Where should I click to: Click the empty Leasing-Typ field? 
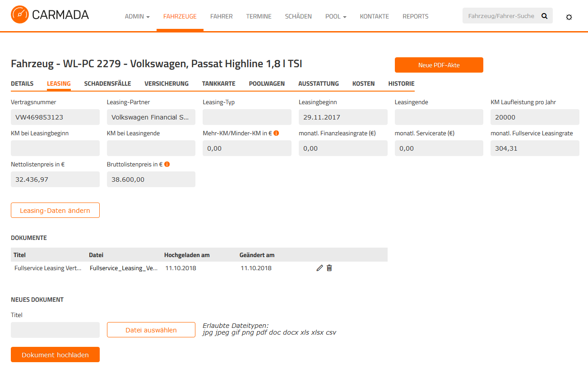247,117
